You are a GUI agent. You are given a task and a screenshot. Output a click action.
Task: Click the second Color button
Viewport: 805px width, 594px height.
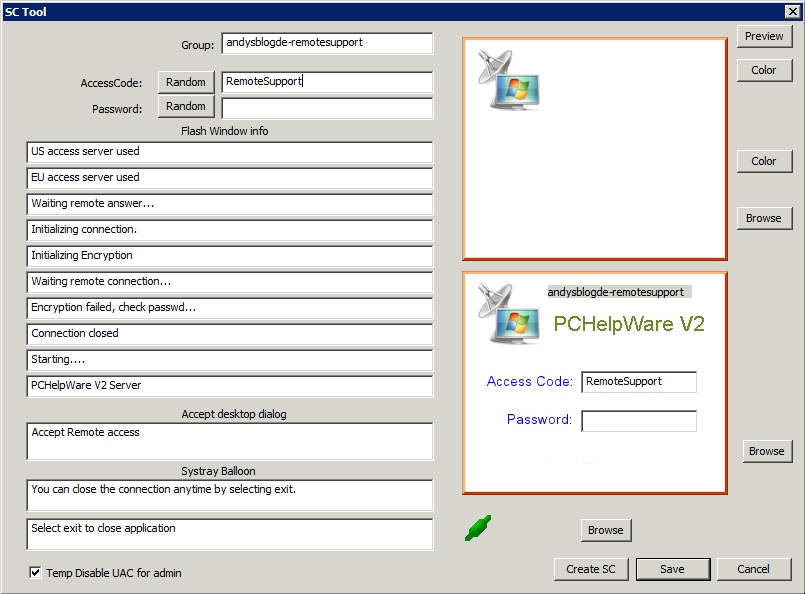pos(764,161)
